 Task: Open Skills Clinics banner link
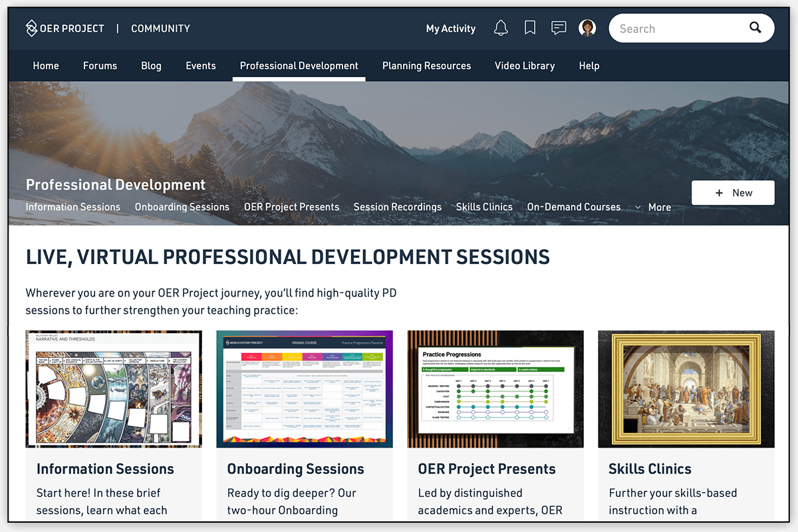(484, 207)
